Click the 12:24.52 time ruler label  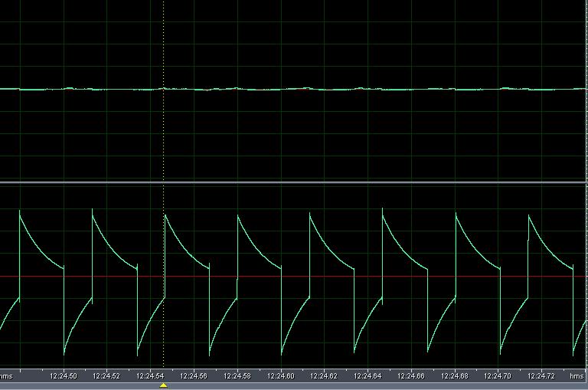(106, 375)
